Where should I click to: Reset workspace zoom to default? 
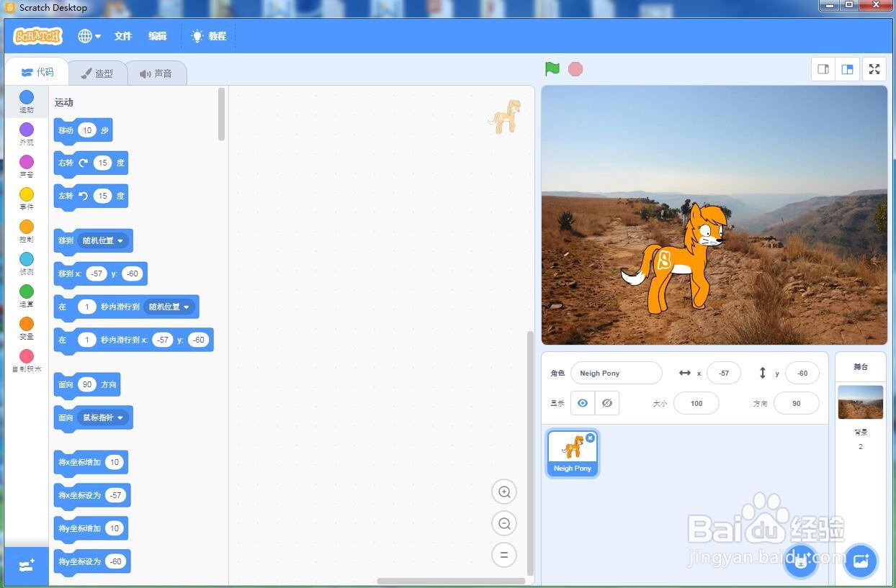(504, 555)
